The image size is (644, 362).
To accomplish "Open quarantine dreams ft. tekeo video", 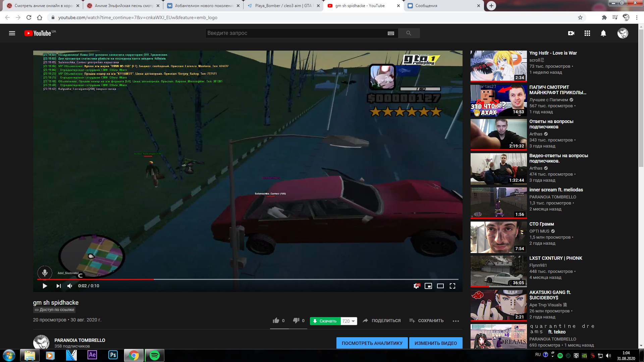I will click(x=562, y=329).
